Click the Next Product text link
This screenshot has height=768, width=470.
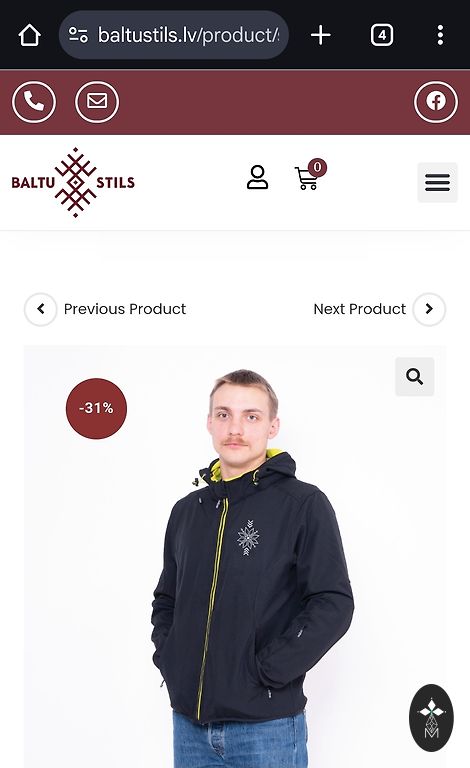360,309
